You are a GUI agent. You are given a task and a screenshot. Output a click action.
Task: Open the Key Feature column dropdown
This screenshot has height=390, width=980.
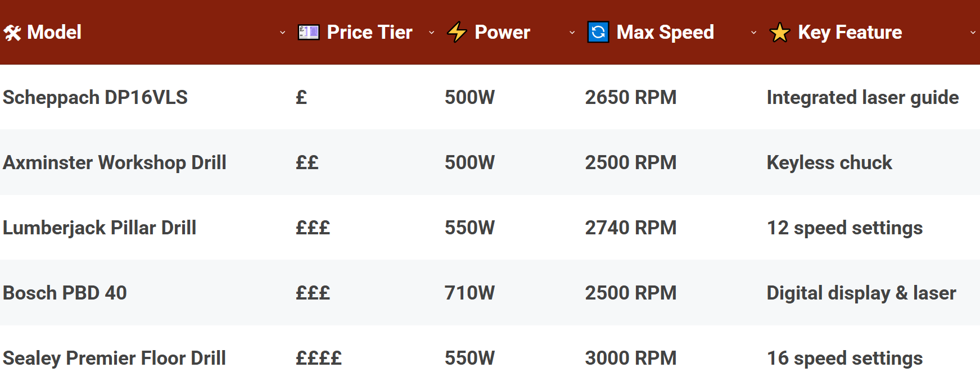tap(973, 33)
